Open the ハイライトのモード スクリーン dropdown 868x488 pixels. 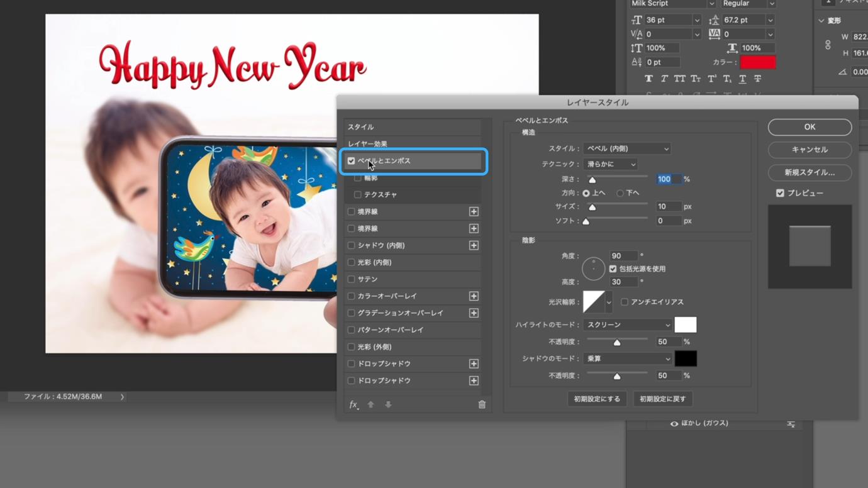[x=628, y=325]
